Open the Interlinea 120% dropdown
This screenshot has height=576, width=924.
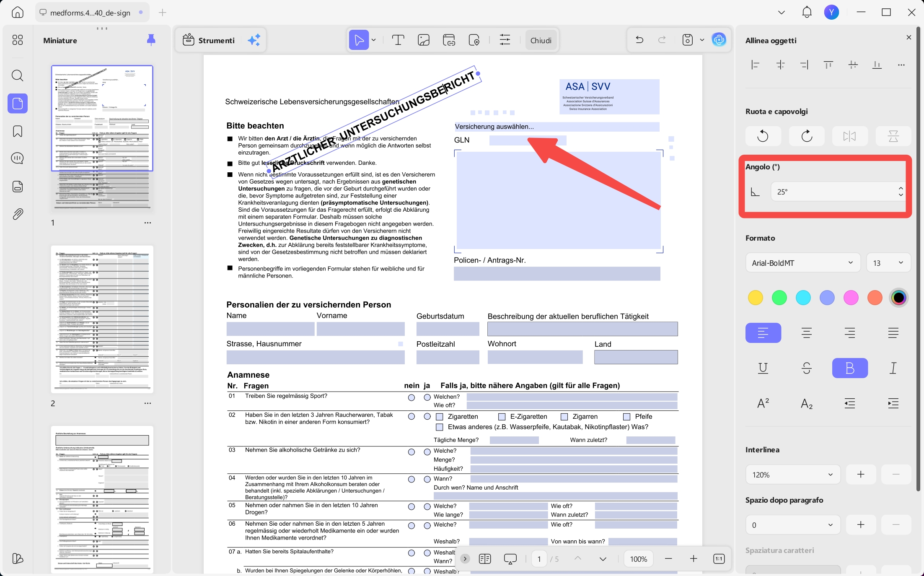tap(793, 475)
